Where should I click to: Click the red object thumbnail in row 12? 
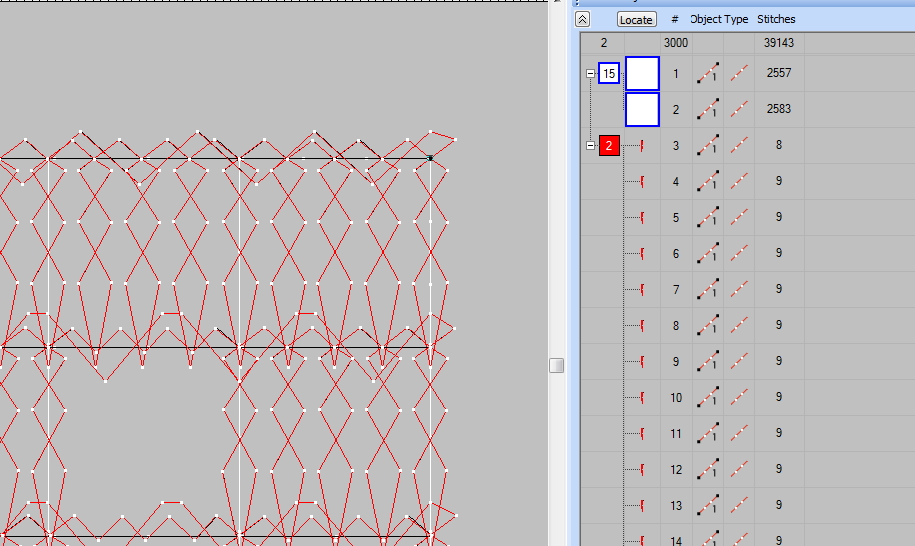(x=642, y=470)
